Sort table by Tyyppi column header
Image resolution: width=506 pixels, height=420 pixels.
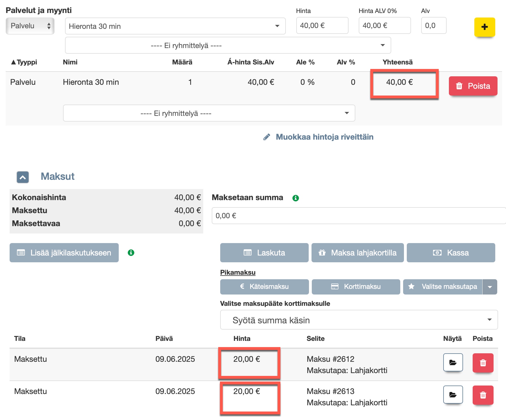(x=24, y=62)
